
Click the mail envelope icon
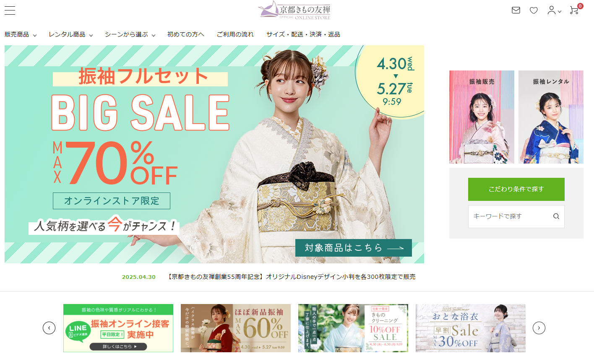click(516, 10)
